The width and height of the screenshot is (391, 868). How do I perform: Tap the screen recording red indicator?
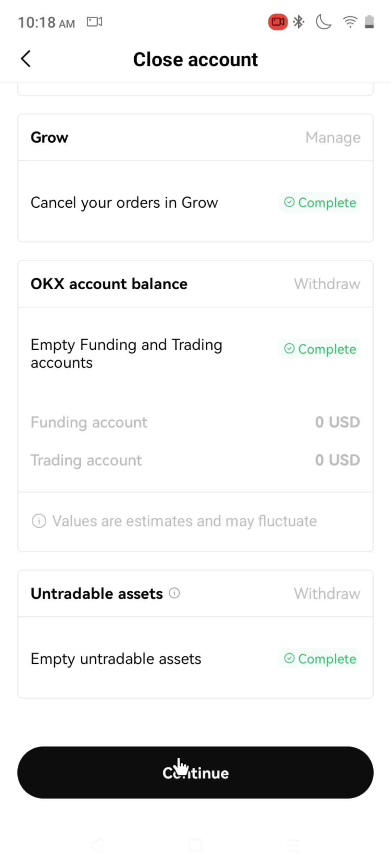(x=278, y=22)
